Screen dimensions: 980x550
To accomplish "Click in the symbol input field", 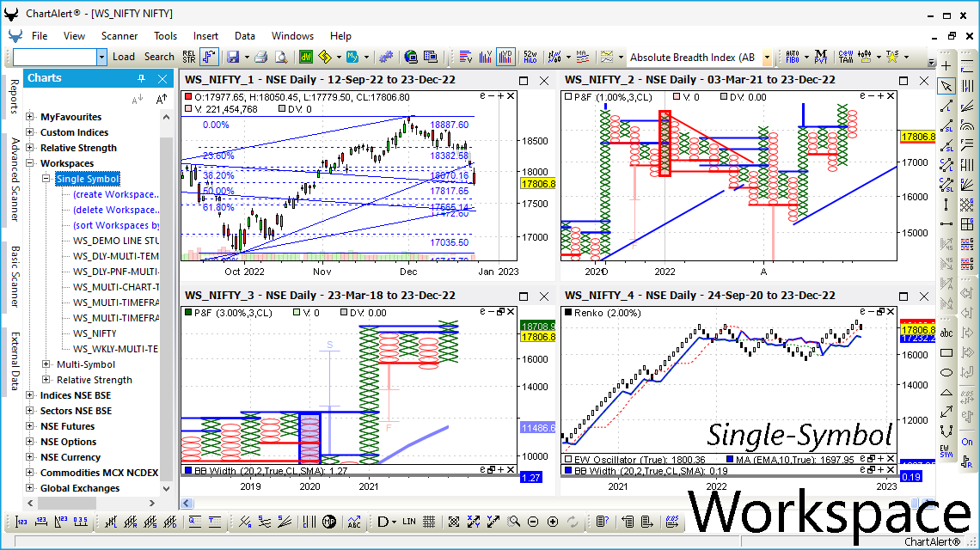I will [x=55, y=57].
